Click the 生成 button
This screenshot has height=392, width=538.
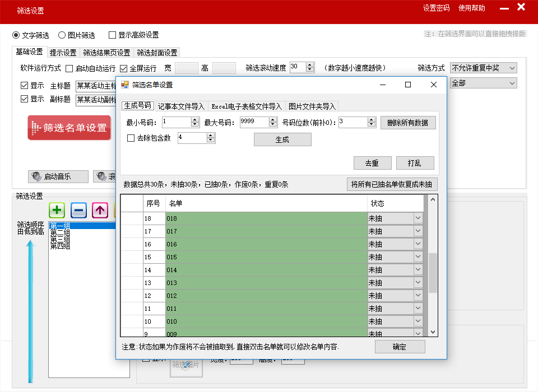tap(282, 140)
